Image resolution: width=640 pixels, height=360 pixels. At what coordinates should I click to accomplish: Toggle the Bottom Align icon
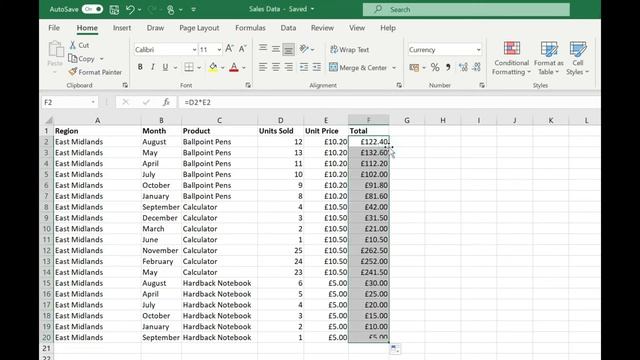pyautogui.click(x=289, y=49)
